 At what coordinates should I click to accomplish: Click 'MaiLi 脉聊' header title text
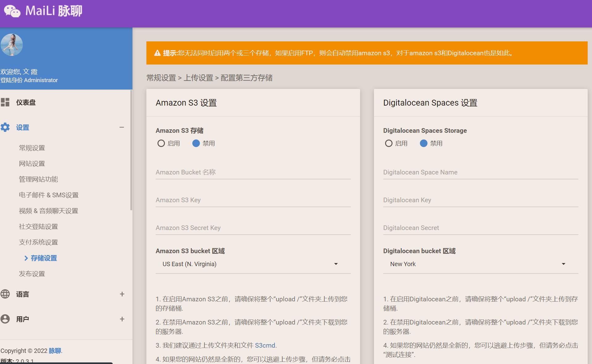coord(54,11)
